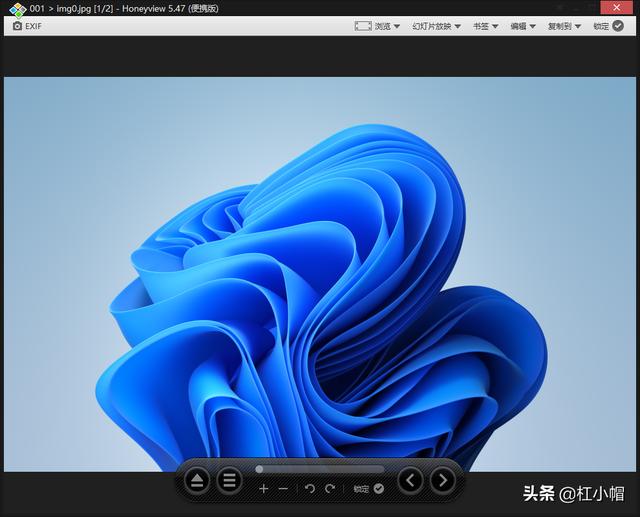Viewport: 640px width, 517px height.
Task: Expand the 幻灯片放映 slideshow menu
Action: 436,26
